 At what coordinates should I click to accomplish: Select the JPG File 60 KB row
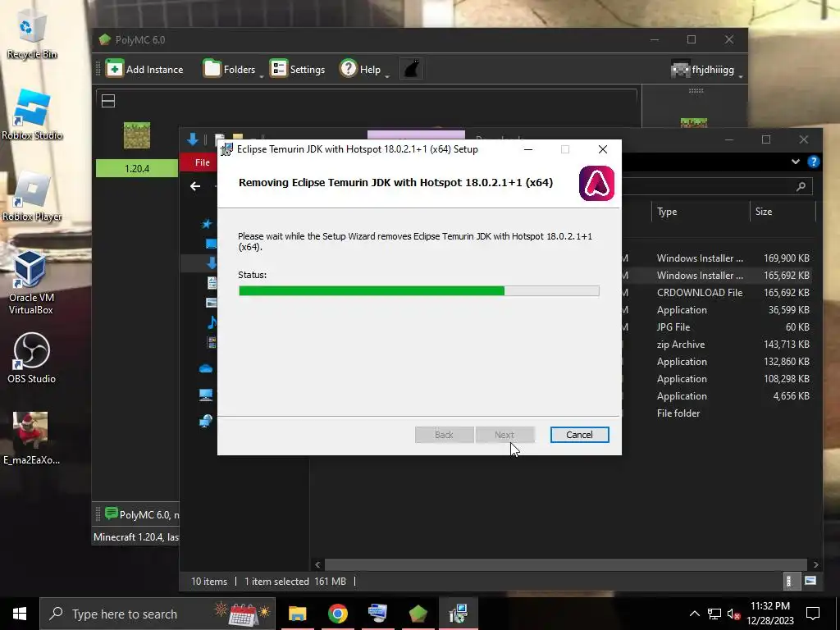[x=717, y=326]
